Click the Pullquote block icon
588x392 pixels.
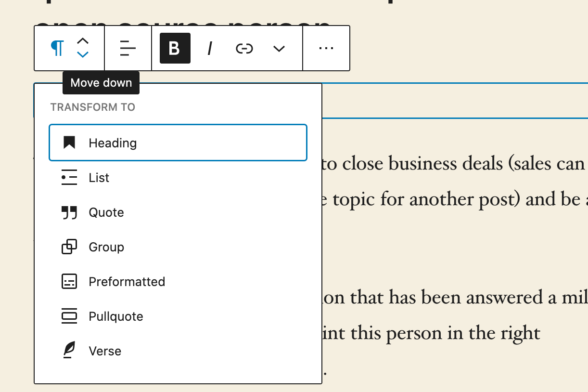[69, 316]
